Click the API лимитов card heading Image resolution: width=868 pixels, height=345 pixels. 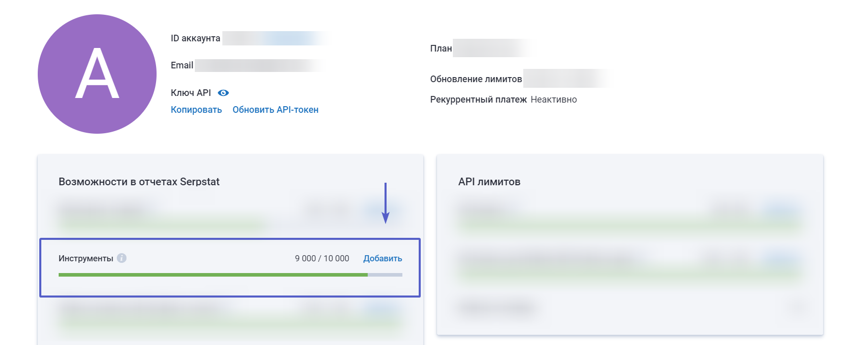click(489, 182)
